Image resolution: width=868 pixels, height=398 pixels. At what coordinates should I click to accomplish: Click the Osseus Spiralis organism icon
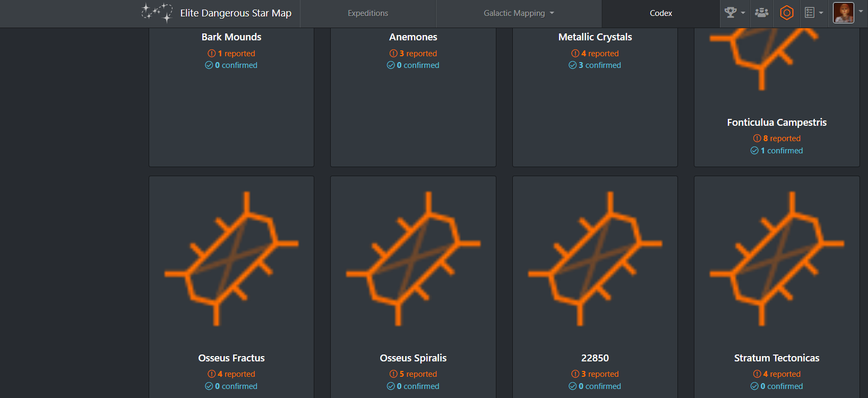tap(413, 259)
